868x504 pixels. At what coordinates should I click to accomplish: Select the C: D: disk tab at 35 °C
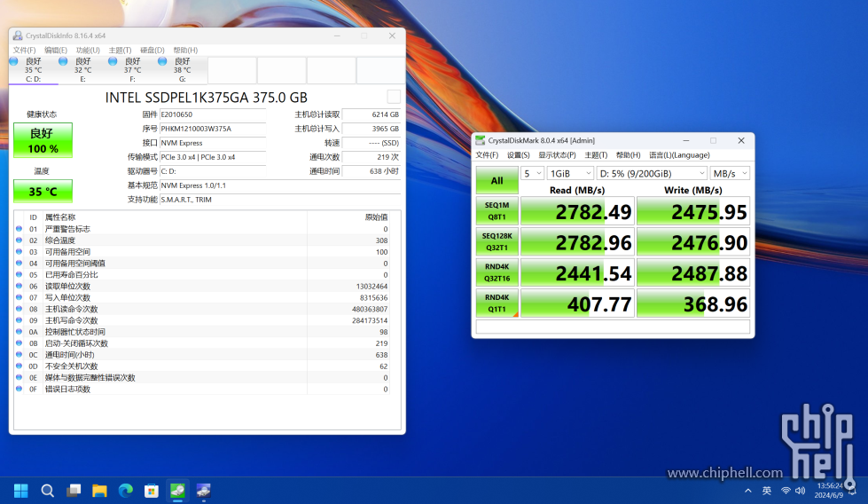point(33,70)
